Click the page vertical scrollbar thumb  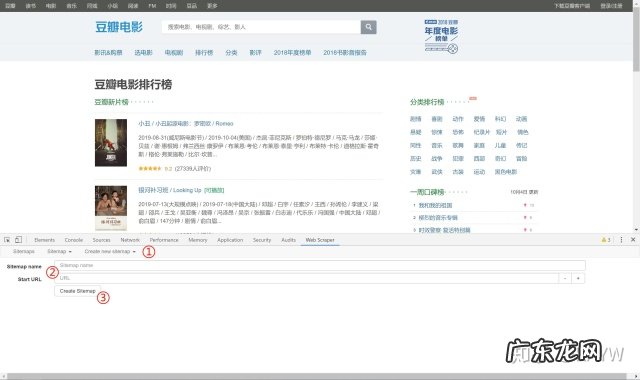pos(636,41)
